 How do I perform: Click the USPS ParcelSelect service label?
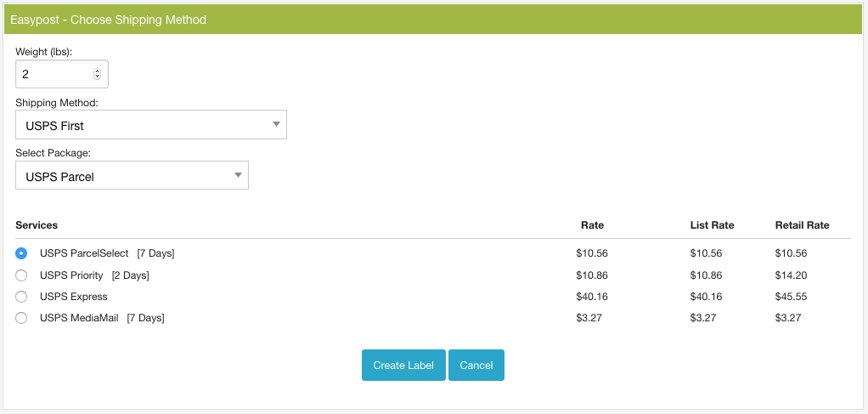pos(84,253)
